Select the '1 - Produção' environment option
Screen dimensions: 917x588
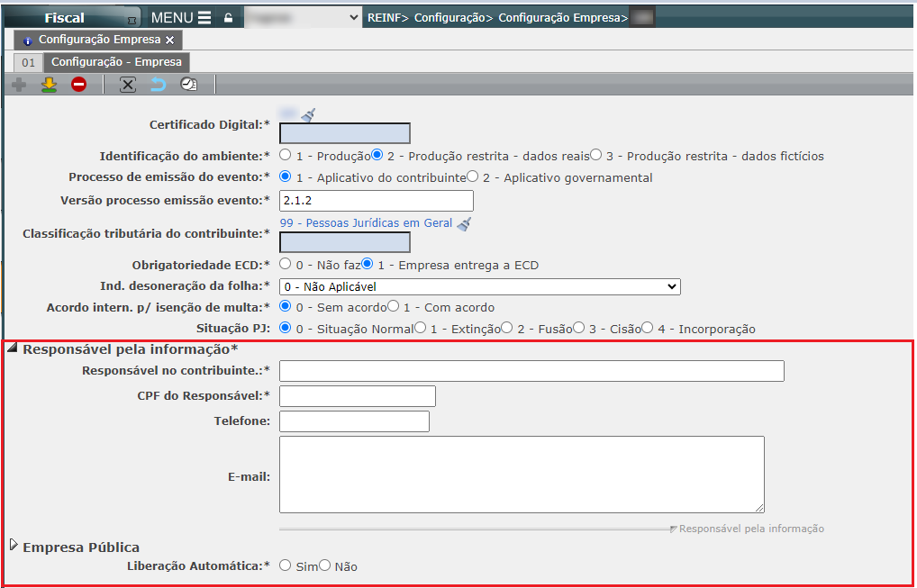pyautogui.click(x=286, y=155)
